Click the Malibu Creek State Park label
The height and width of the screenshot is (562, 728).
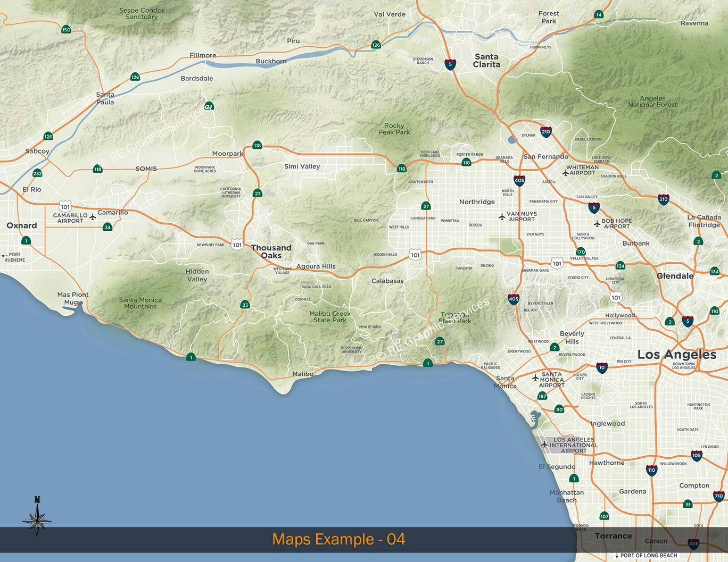pos(329,317)
